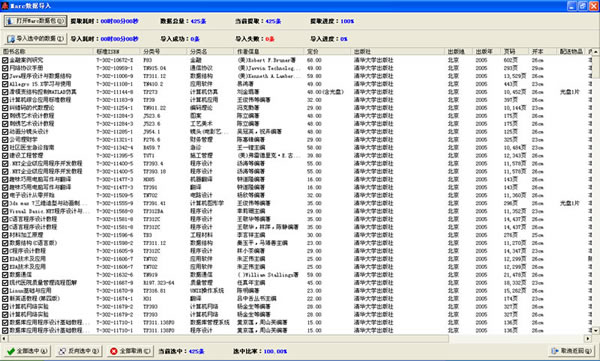The width and height of the screenshot is (600, 361).
Task: Select the 财务管理 classification cell
Action: click(x=201, y=140)
